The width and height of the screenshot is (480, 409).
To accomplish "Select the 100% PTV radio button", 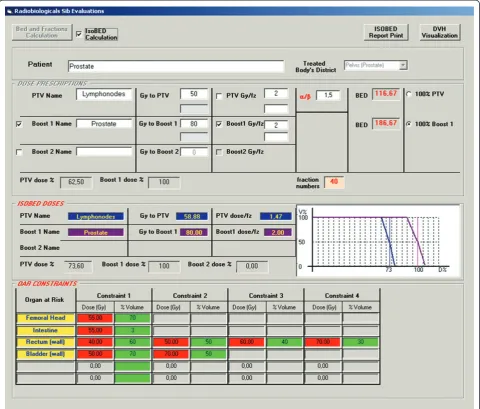I will [409, 94].
